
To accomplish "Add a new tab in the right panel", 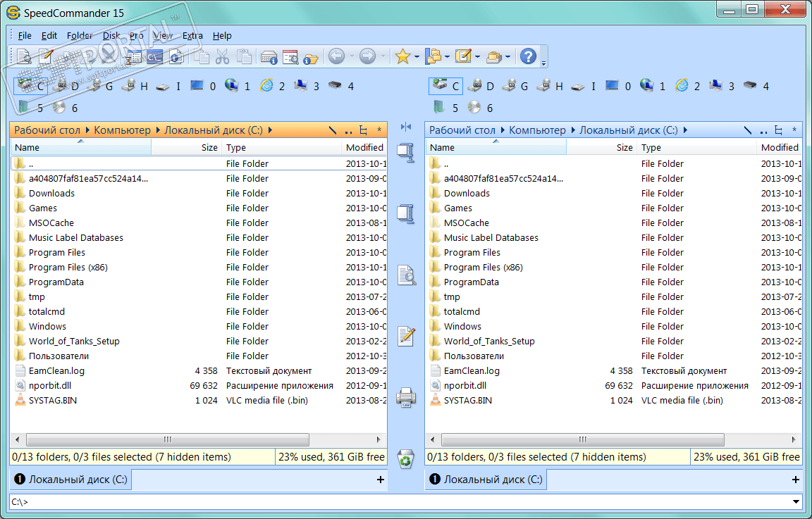I will tap(795, 480).
